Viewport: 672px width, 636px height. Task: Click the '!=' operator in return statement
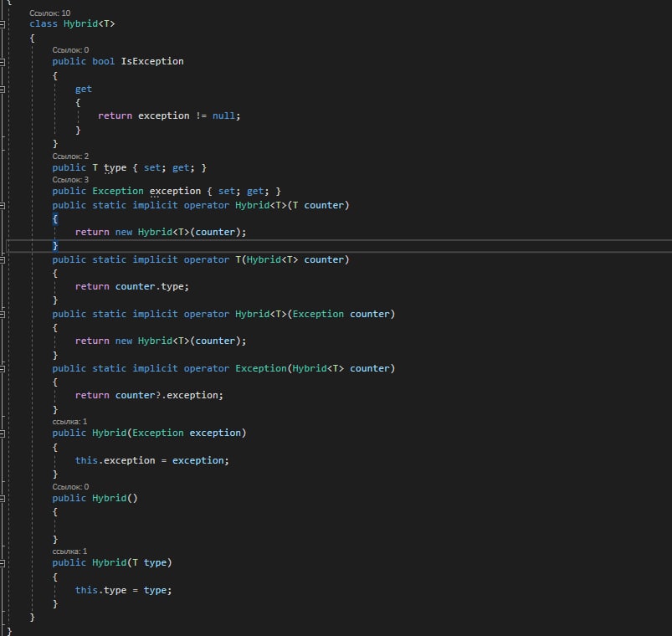click(201, 116)
